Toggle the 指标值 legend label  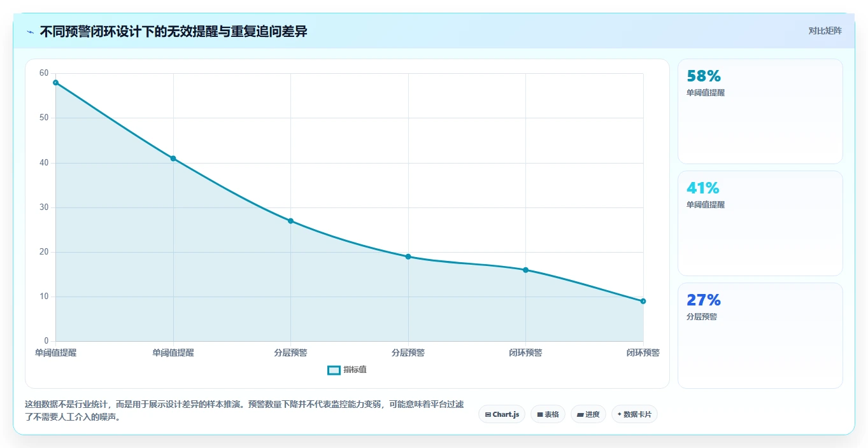[x=355, y=370]
